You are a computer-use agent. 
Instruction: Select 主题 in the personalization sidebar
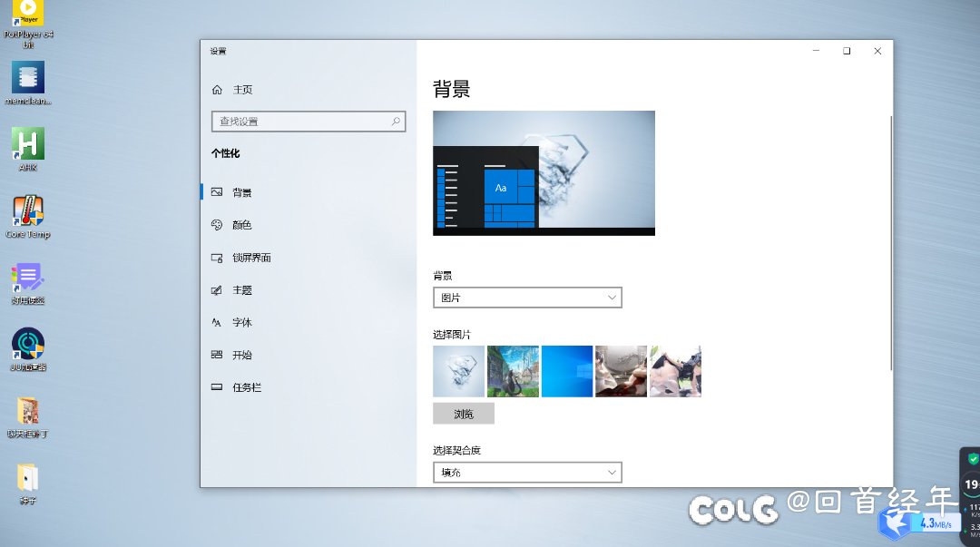click(x=241, y=290)
